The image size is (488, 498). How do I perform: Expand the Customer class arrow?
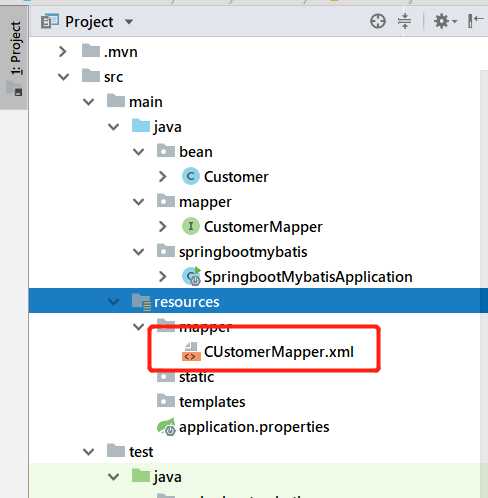[163, 177]
